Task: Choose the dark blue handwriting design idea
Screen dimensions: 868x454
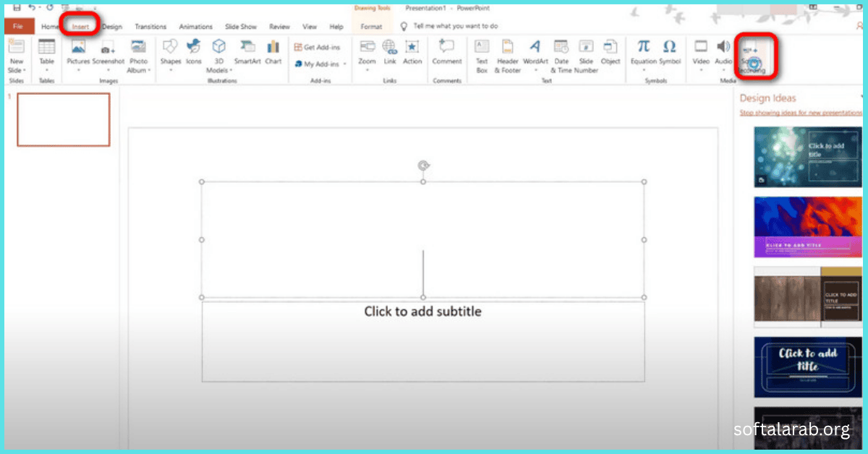Action: click(808, 367)
